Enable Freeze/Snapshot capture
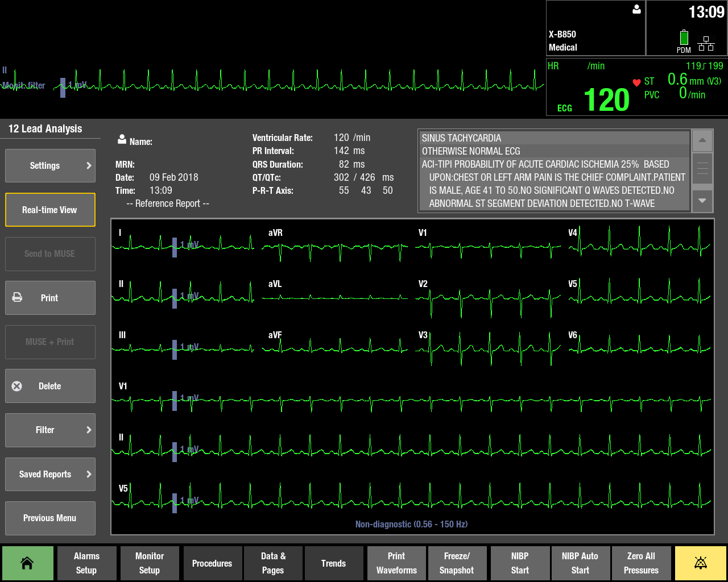 457,563
